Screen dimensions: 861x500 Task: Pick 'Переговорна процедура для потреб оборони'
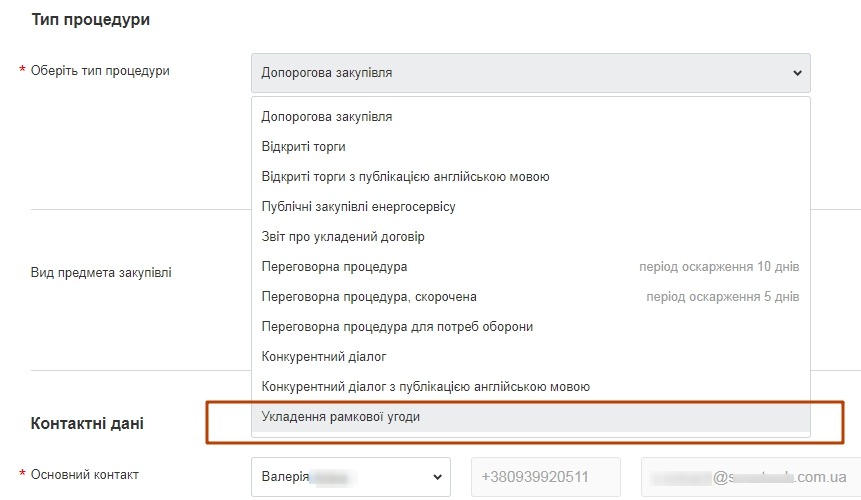[x=397, y=327]
